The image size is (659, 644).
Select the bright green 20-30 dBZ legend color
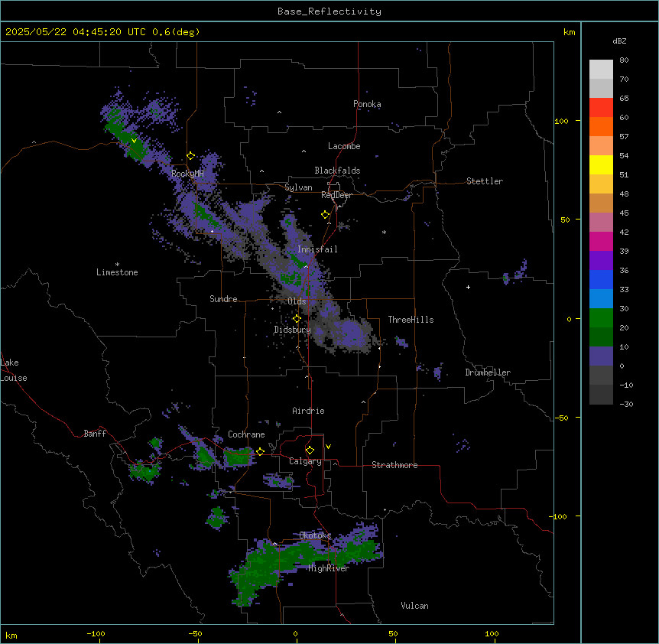point(601,318)
